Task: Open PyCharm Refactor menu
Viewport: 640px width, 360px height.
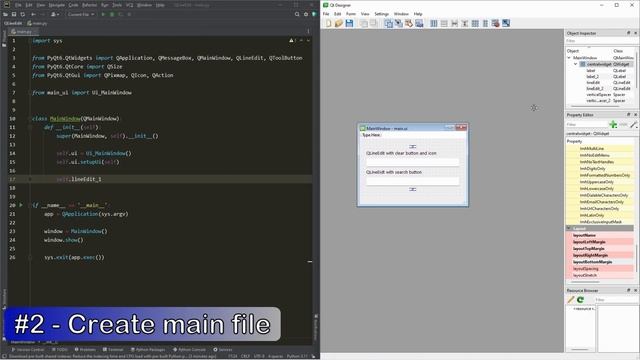Action: [x=89, y=5]
